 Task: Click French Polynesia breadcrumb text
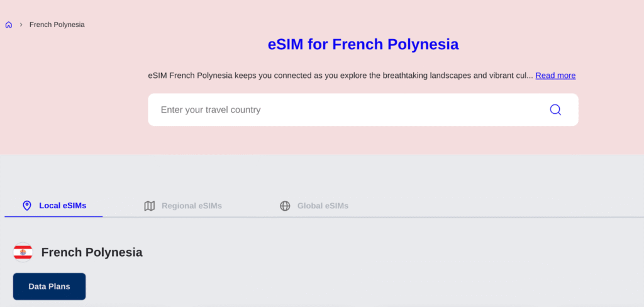pos(57,25)
